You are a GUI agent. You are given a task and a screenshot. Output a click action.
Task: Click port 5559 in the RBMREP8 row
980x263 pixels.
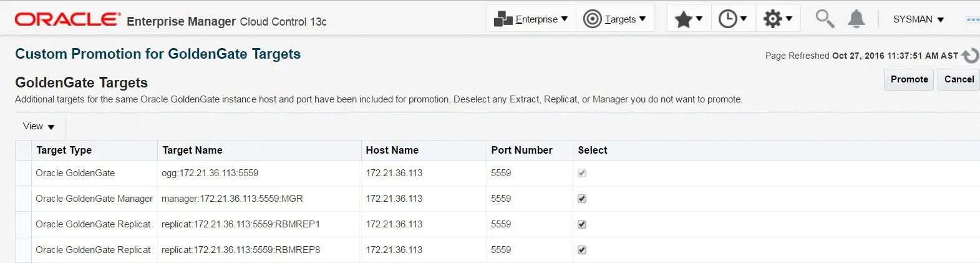coord(501,250)
